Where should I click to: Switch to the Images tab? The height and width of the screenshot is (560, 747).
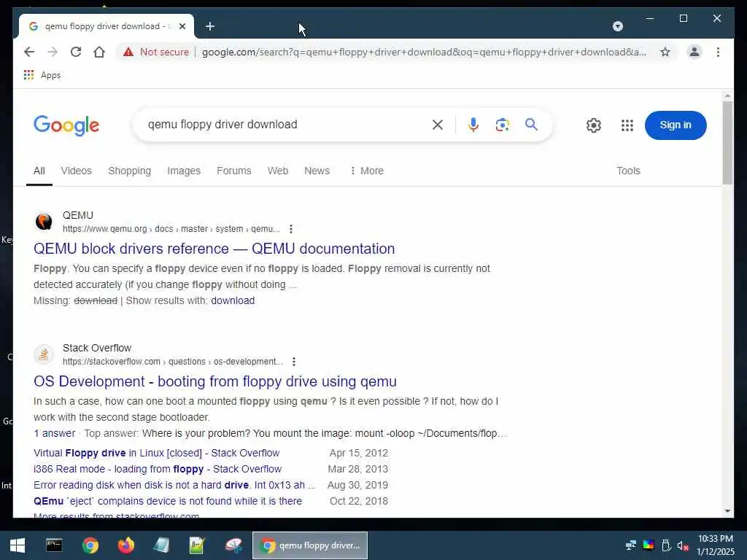[x=183, y=171]
